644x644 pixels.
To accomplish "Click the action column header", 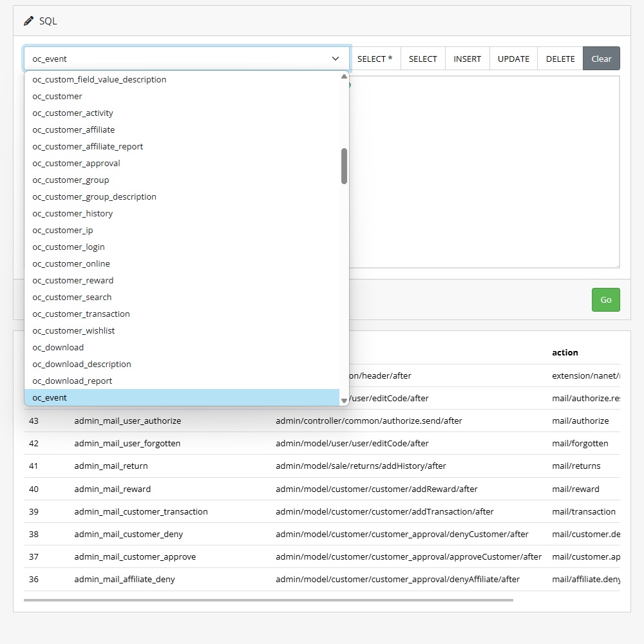I will tap(565, 353).
